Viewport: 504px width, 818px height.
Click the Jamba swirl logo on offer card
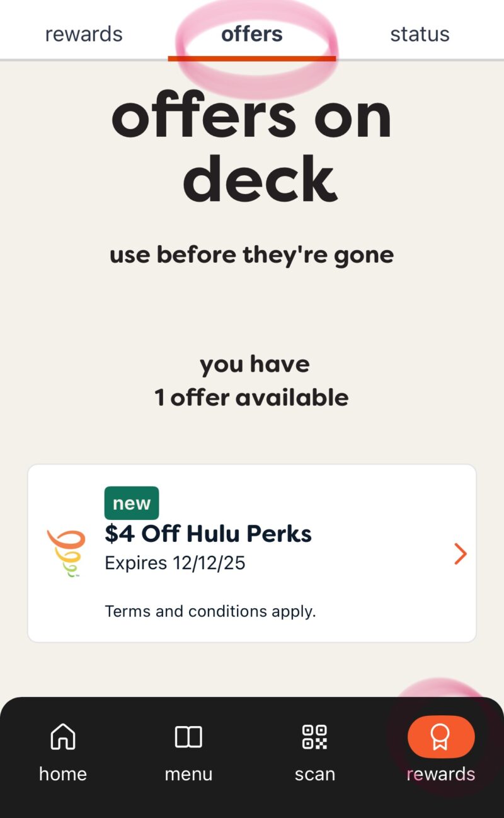pyautogui.click(x=66, y=553)
